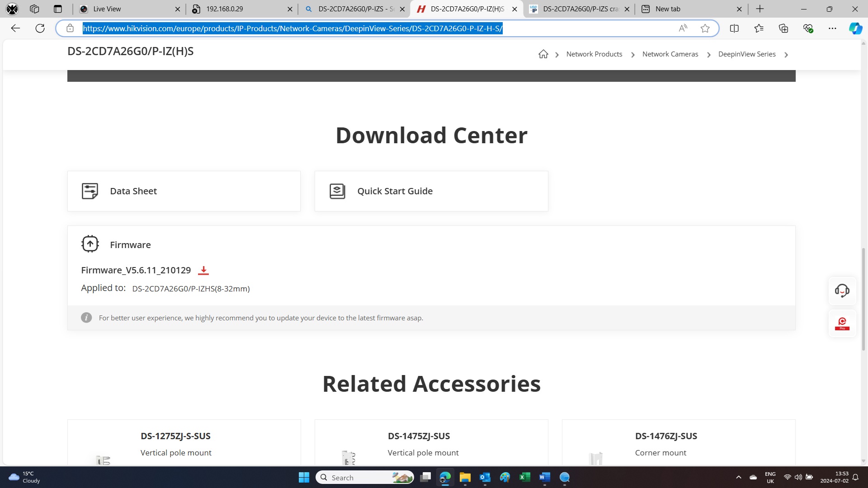This screenshot has width=868, height=488.
Task: Open the customer support headset icon
Action: point(842,291)
